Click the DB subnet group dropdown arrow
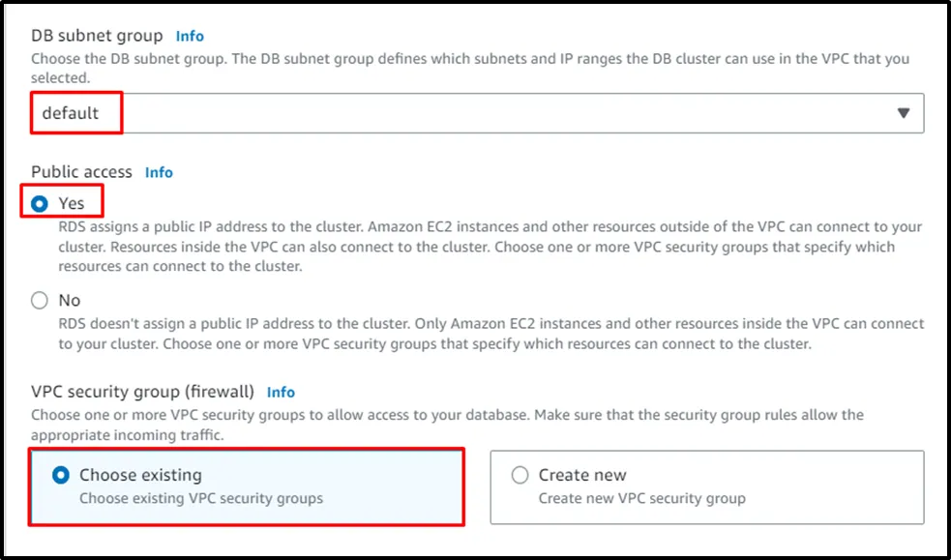The width and height of the screenshot is (951, 560). pos(903,113)
